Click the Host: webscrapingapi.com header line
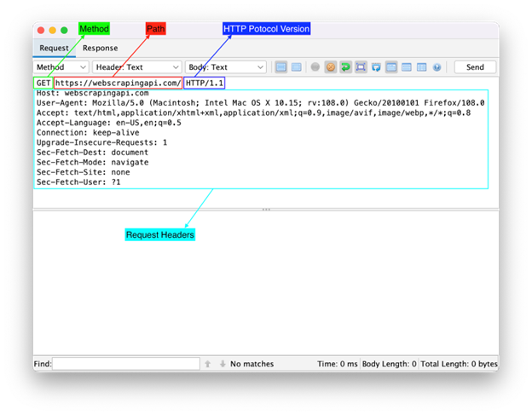The height and width of the screenshot is (415, 532). point(93,93)
